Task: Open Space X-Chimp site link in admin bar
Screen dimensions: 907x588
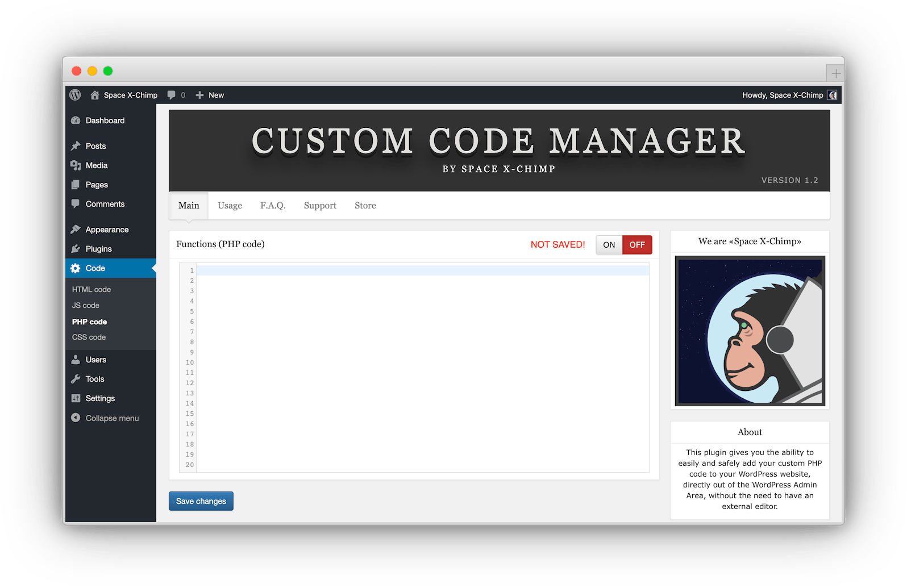Action: pos(130,95)
